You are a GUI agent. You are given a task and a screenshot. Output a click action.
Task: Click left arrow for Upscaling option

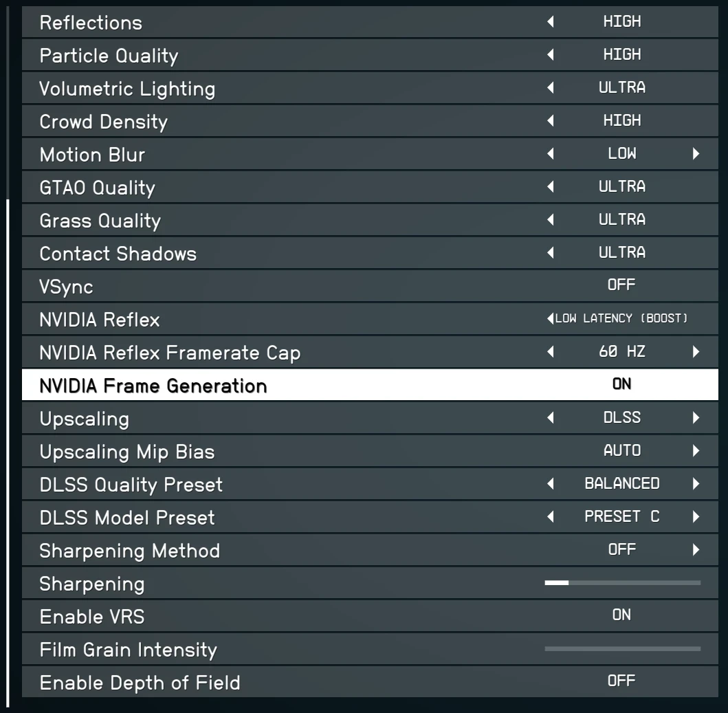550,418
